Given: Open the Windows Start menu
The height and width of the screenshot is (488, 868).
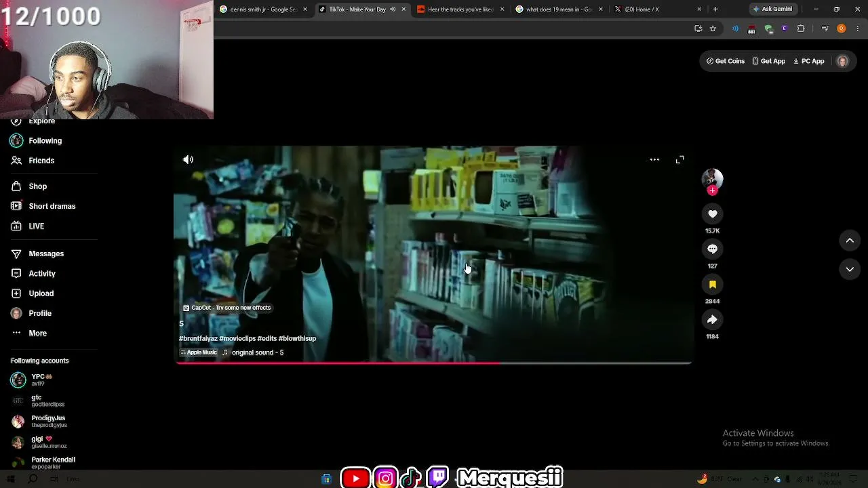Looking at the screenshot, I should point(11,479).
